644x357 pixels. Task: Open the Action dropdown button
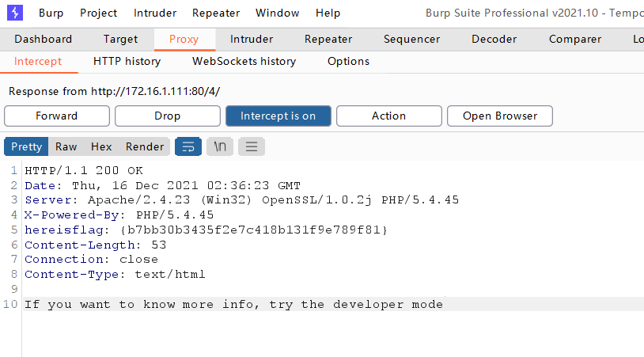click(x=388, y=116)
